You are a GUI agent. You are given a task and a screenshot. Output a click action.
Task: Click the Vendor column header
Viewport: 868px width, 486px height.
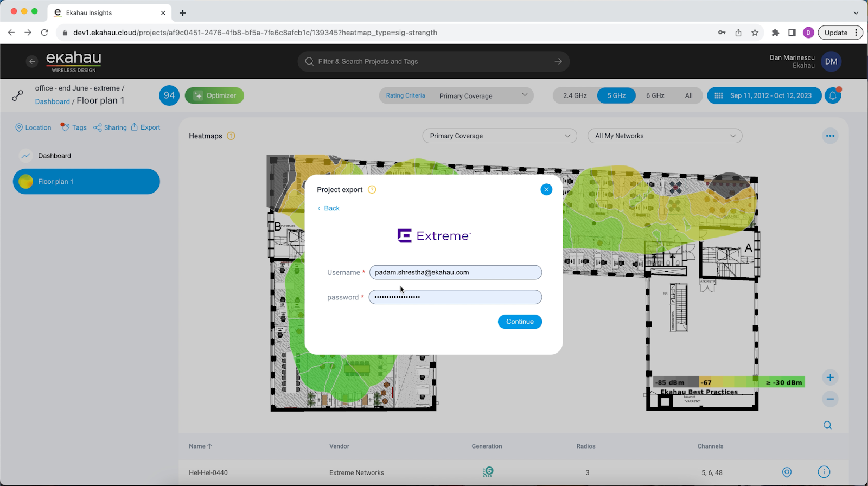pyautogui.click(x=339, y=446)
